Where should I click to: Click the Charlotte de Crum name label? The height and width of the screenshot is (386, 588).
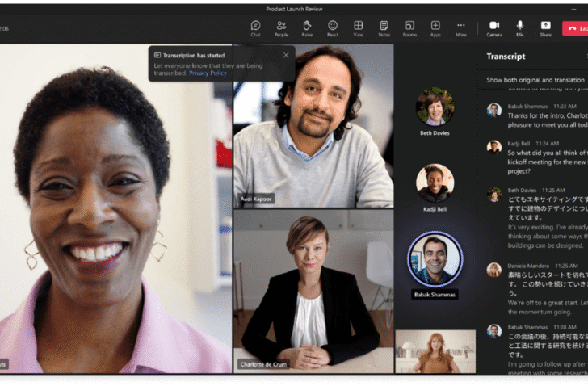tap(263, 364)
